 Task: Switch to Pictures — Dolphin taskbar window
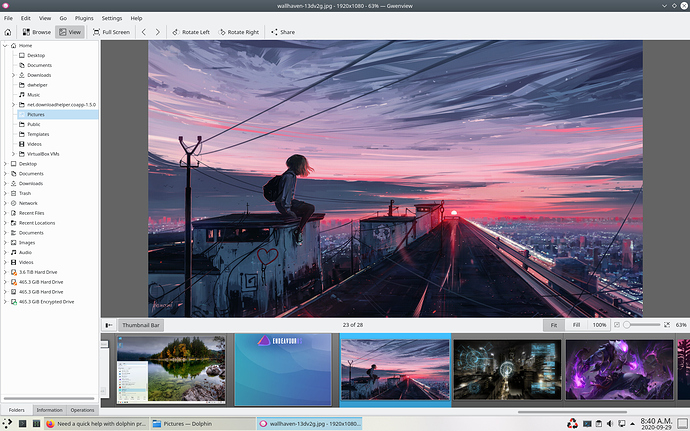(202, 424)
